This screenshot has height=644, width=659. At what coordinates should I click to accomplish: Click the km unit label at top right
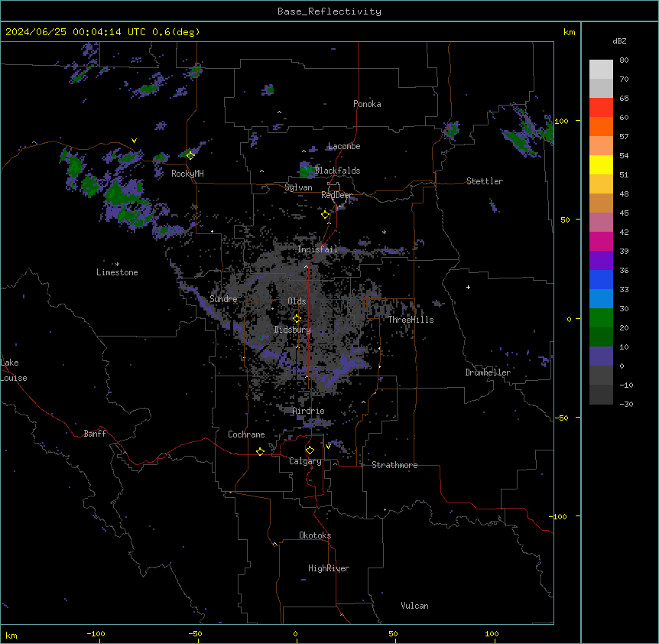[569, 32]
